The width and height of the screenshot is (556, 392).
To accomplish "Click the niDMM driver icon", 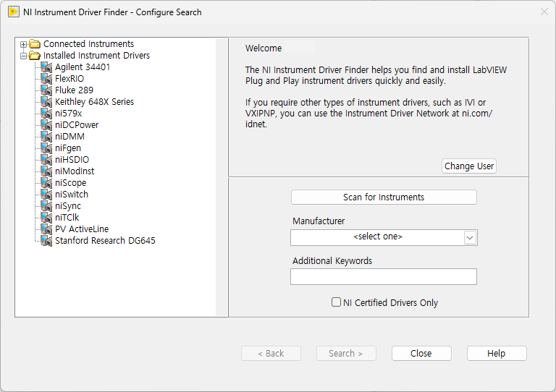I will pyautogui.click(x=46, y=137).
